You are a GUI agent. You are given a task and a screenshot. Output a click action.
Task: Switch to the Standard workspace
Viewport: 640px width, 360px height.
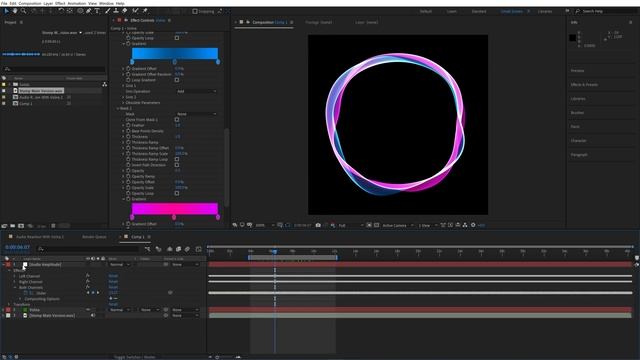click(x=479, y=11)
